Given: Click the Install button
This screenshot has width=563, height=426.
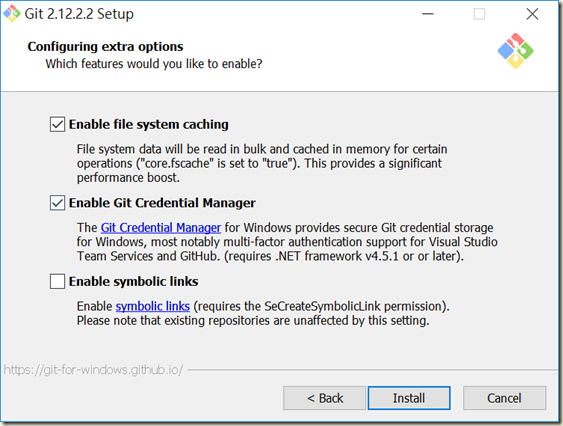Looking at the screenshot, I should 409,398.
